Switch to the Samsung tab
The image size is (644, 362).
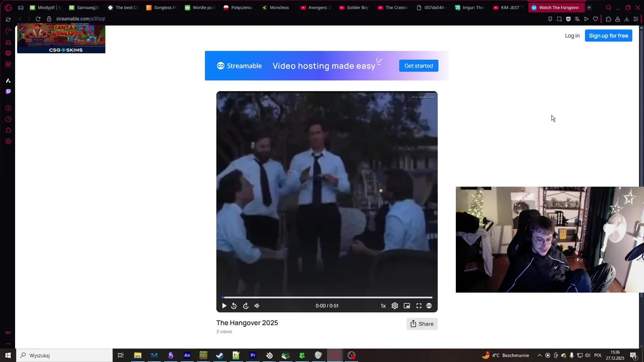pos(84,8)
